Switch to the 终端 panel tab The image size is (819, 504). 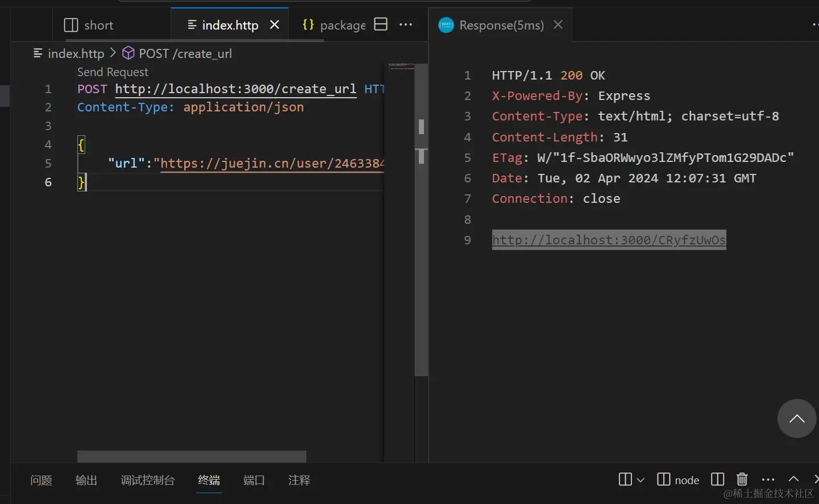click(209, 481)
